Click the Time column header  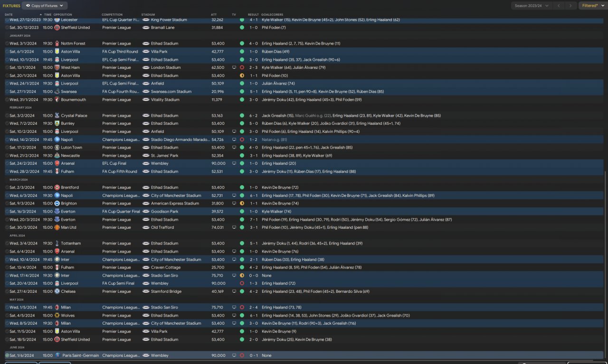click(x=47, y=15)
